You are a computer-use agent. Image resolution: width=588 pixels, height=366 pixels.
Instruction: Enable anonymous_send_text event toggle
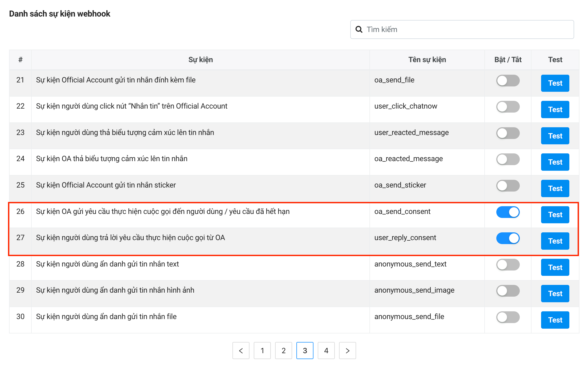tap(508, 265)
